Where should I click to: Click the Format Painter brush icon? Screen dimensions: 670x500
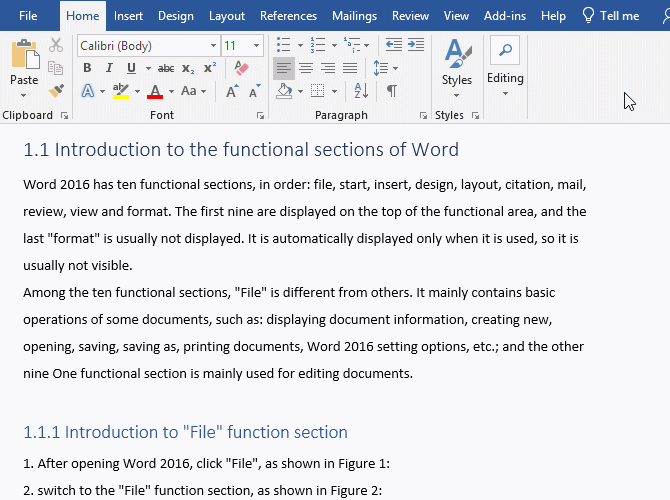pos(56,91)
